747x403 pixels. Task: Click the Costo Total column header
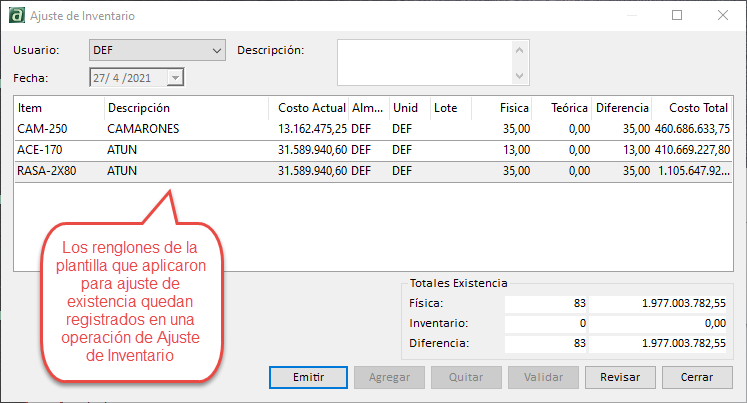click(692, 108)
